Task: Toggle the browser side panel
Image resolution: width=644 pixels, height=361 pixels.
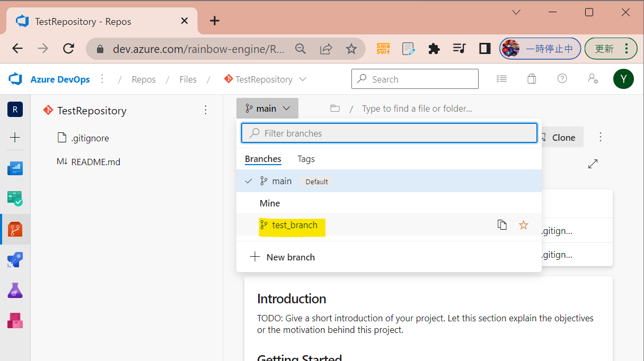Action: (484, 49)
